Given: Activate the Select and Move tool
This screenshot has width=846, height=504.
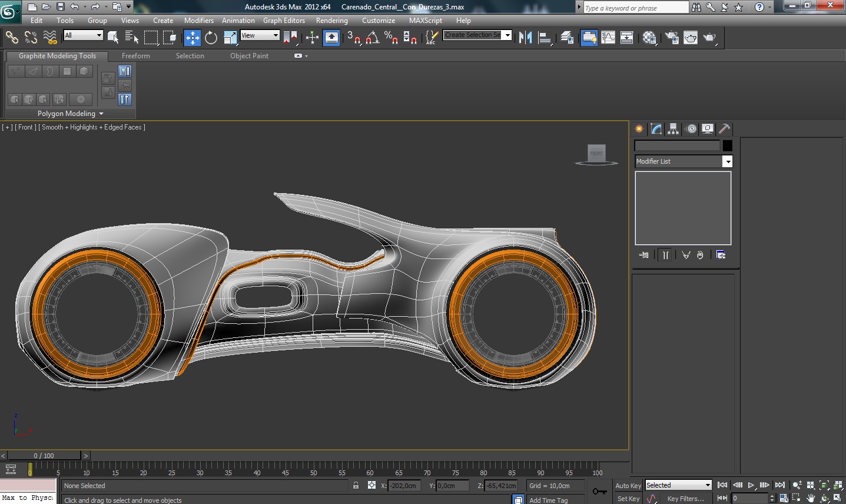Looking at the screenshot, I should [192, 38].
